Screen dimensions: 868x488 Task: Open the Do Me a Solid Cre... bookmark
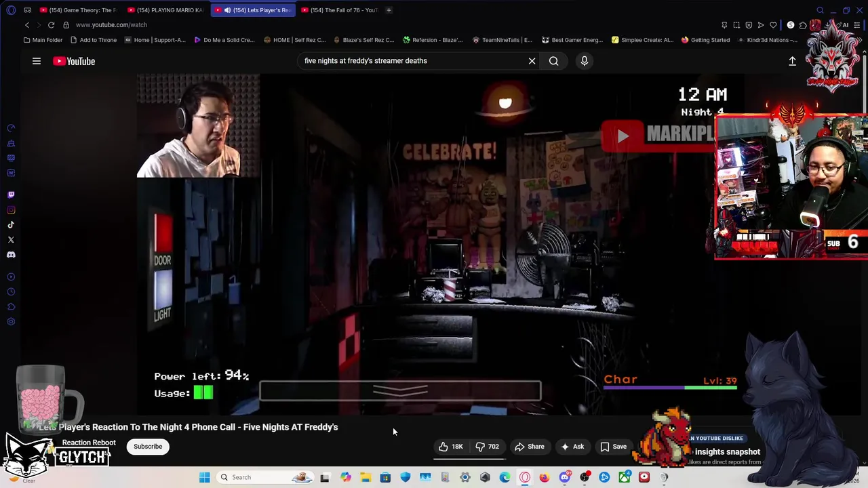click(224, 40)
